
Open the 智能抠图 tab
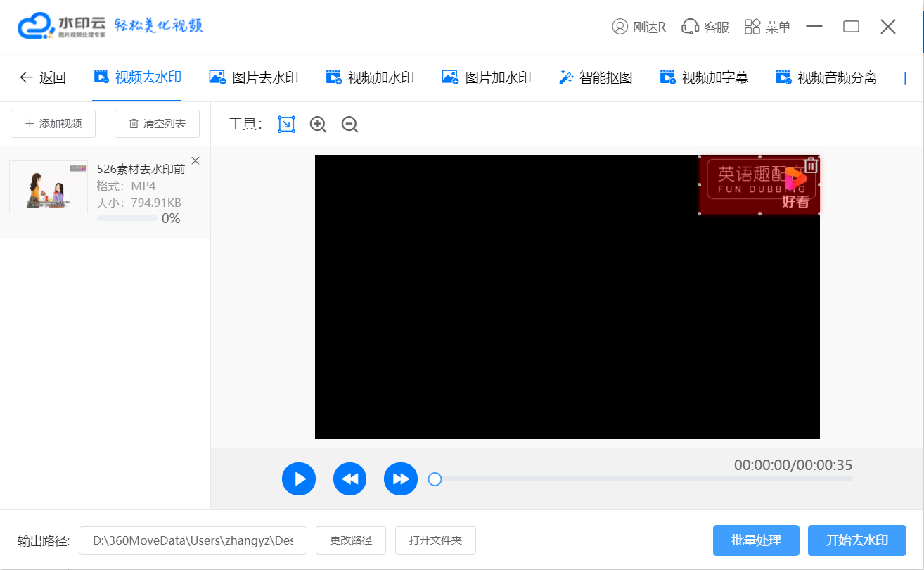pos(596,77)
